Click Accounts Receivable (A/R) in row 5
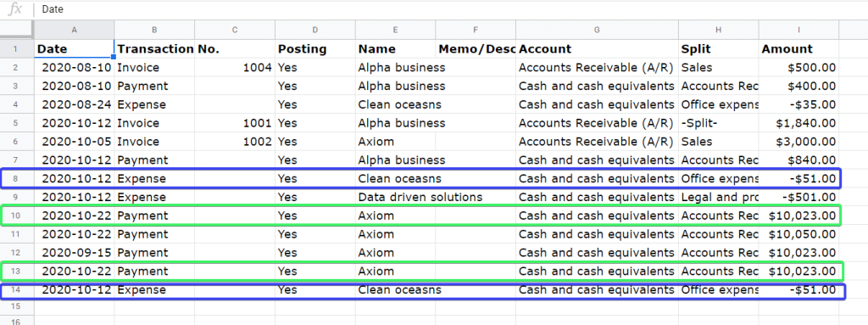The width and height of the screenshot is (868, 325). tap(597, 123)
